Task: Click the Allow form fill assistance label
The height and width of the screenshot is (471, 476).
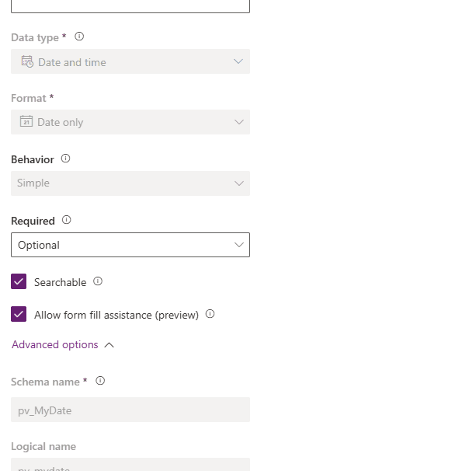Action: [116, 315]
